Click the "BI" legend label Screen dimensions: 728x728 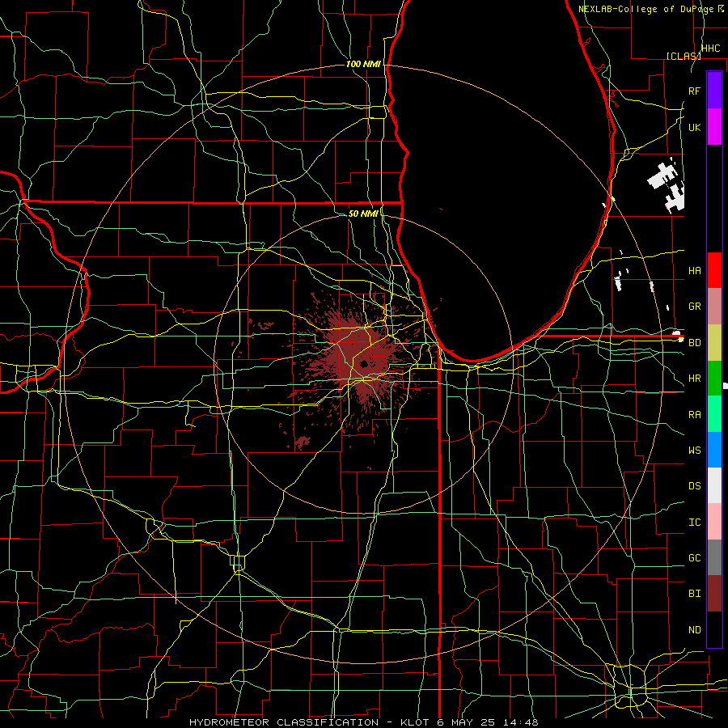pos(695,594)
